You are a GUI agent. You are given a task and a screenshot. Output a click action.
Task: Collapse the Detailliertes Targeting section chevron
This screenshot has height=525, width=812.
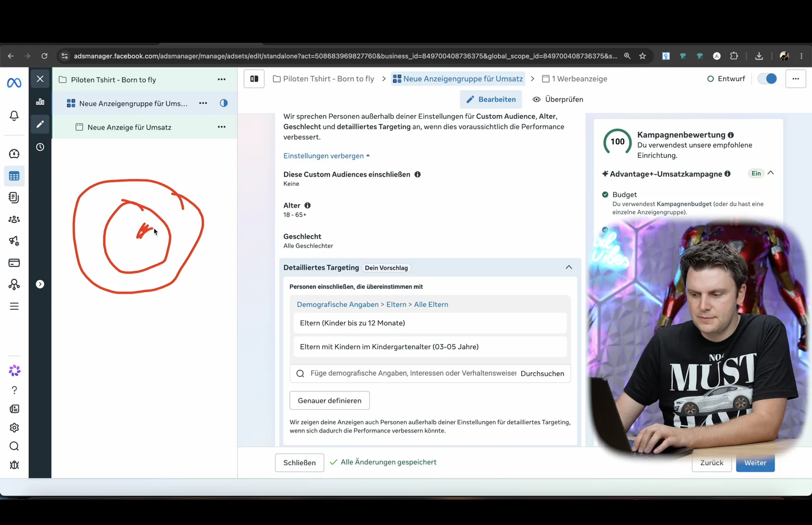(569, 267)
